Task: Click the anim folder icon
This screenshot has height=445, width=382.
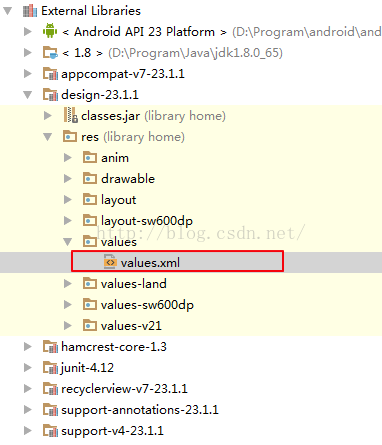Action: click(90, 157)
